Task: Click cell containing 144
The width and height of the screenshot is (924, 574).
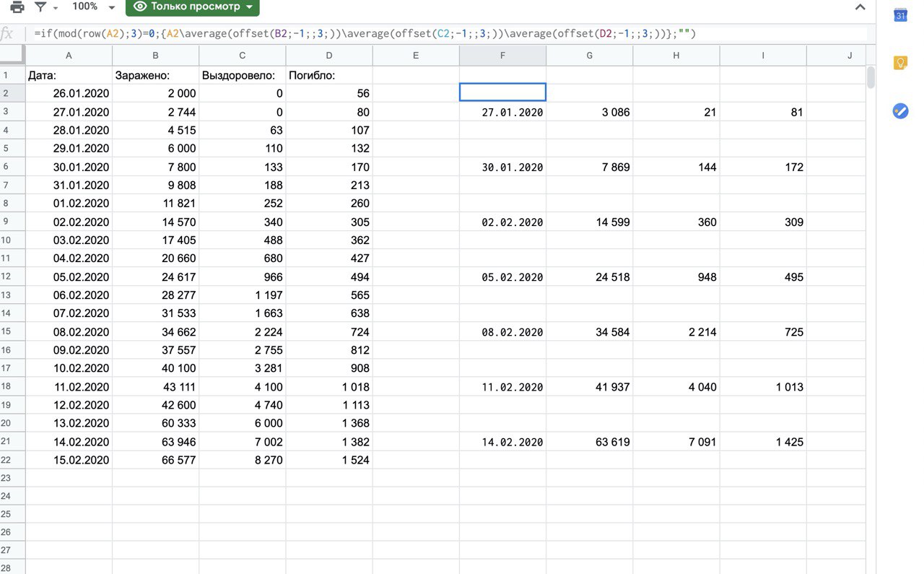Action: point(676,167)
